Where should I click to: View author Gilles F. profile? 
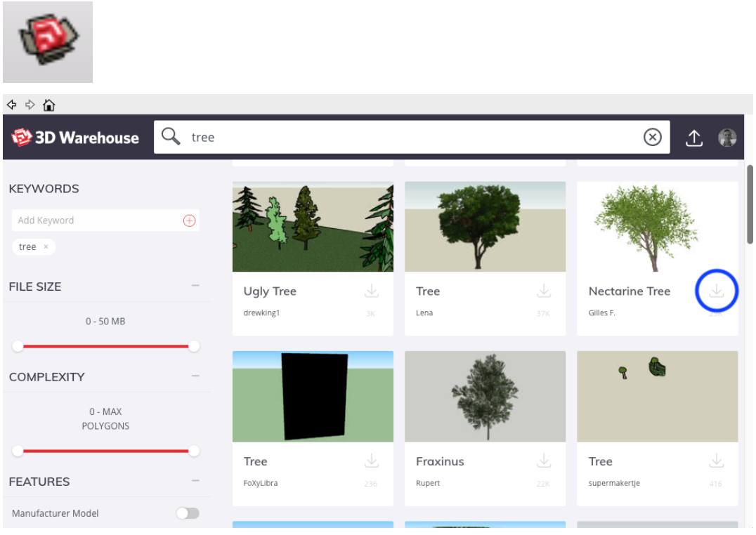coord(601,313)
